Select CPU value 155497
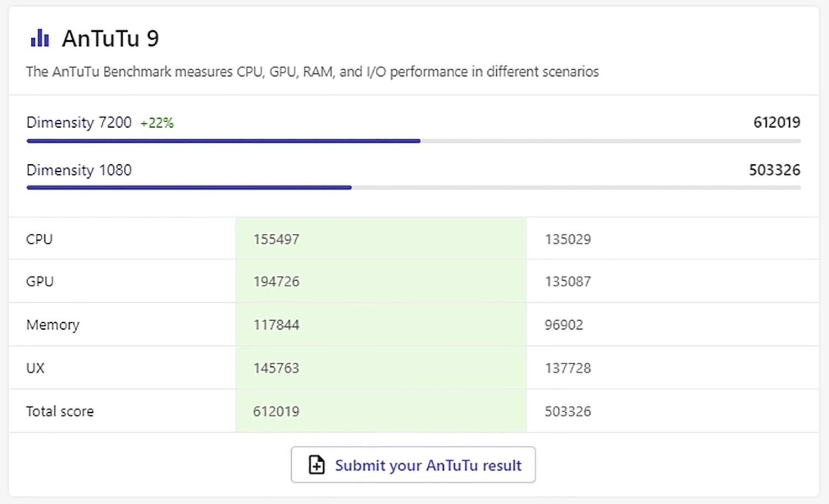The image size is (829, 504). point(276,239)
